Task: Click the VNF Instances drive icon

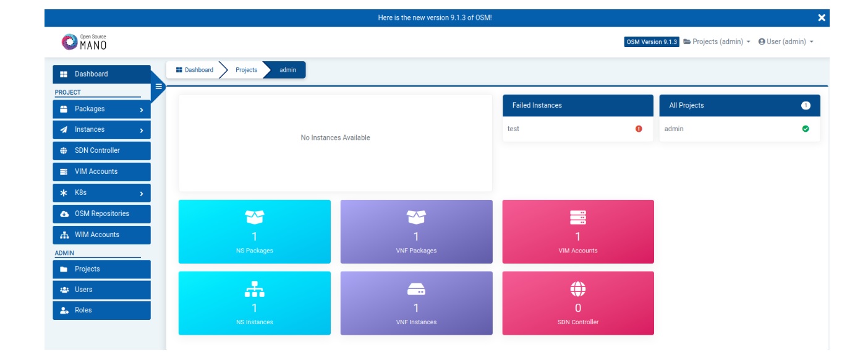Action: click(416, 289)
